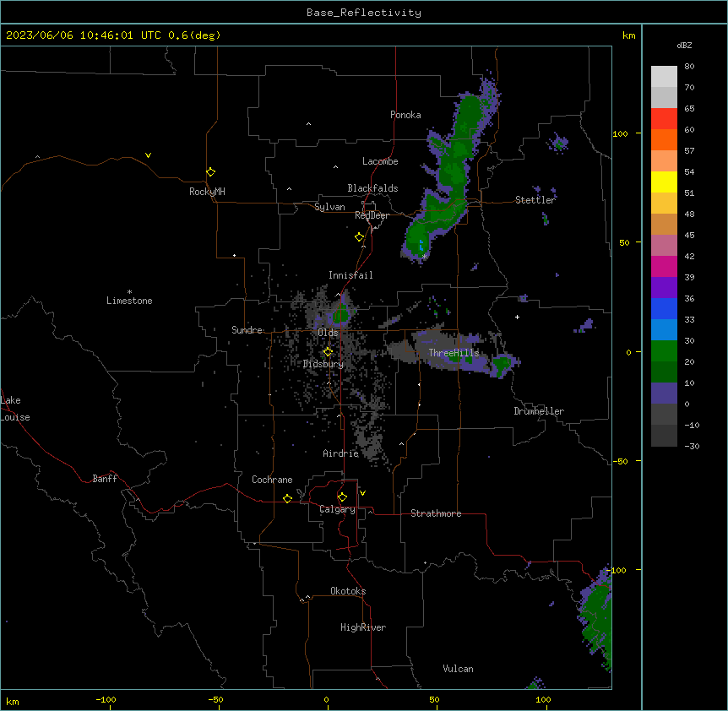The image size is (728, 711).
Task: Select the slate blue swatch between 10 and 0
Action: coord(664,393)
